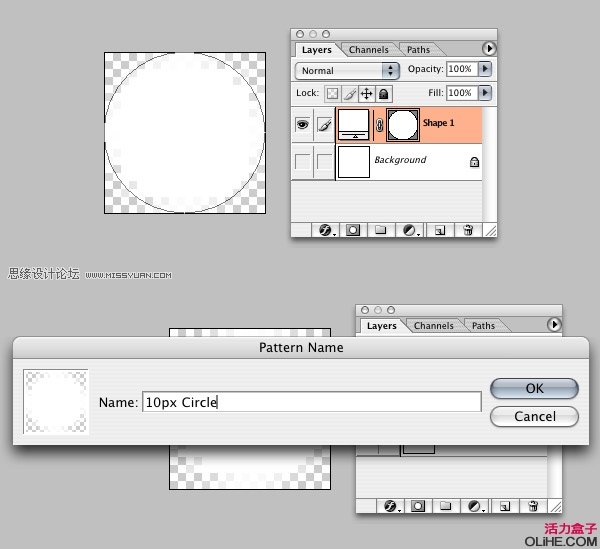Create adjustment layer in lower Layers panel
Viewport: 600px width, 549px height.
(x=475, y=507)
